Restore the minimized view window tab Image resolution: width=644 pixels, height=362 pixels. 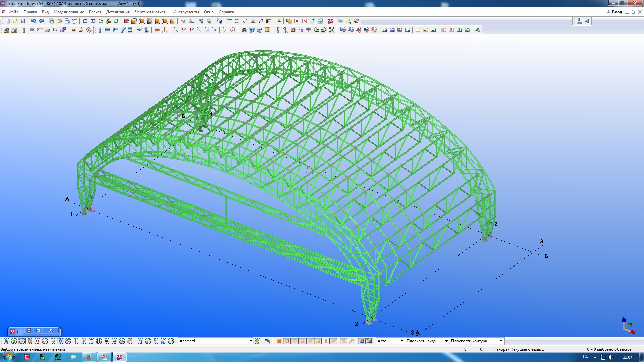29,331
